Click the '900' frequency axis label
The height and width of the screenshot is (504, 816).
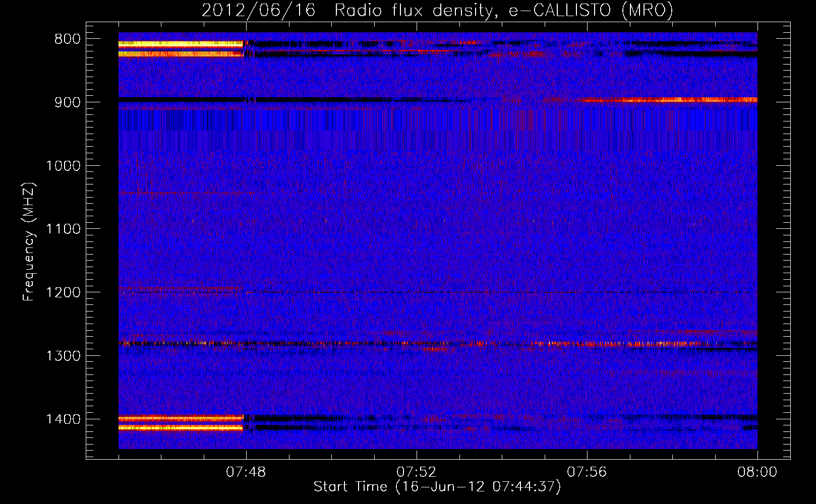pyautogui.click(x=67, y=102)
